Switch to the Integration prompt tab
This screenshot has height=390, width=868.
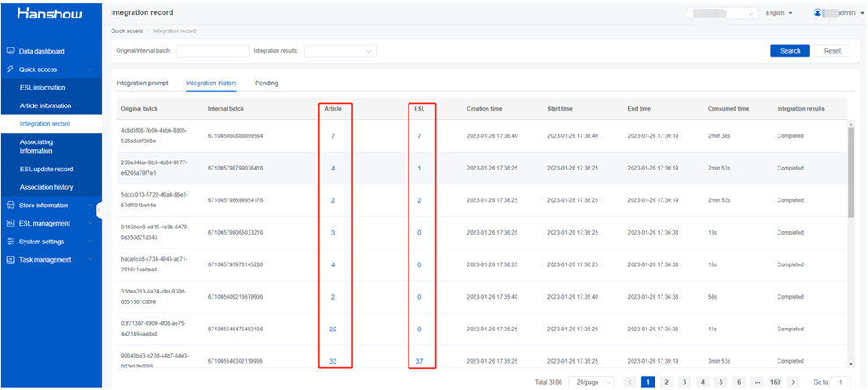(142, 83)
